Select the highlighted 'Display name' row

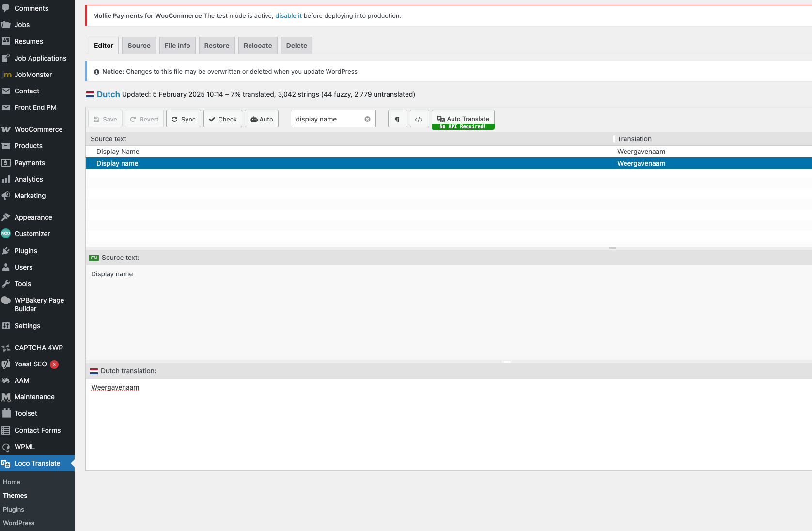click(x=449, y=163)
